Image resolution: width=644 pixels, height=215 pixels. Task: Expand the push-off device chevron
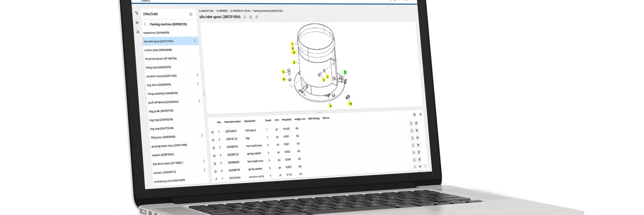pyautogui.click(x=200, y=101)
